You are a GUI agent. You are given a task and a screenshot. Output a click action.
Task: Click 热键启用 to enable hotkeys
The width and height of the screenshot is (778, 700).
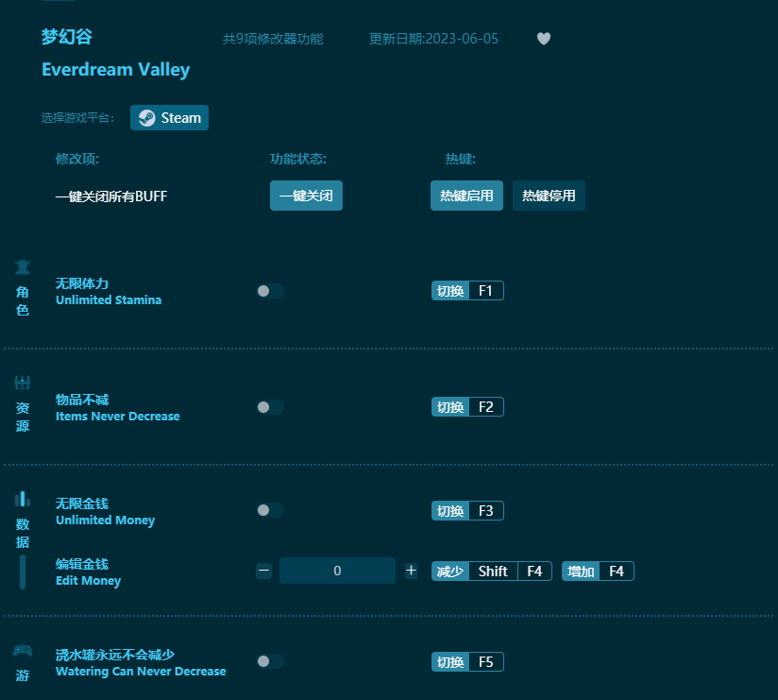tap(466, 196)
